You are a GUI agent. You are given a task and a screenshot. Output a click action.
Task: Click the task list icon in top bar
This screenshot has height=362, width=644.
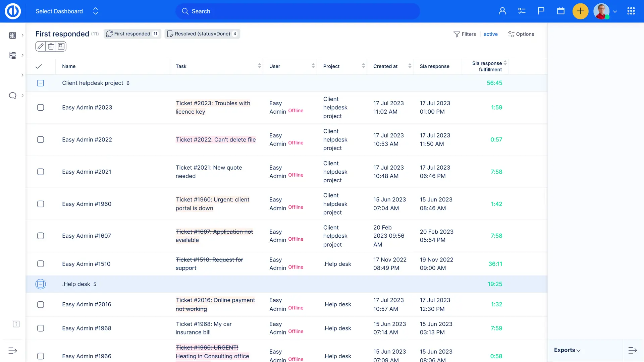point(522,11)
